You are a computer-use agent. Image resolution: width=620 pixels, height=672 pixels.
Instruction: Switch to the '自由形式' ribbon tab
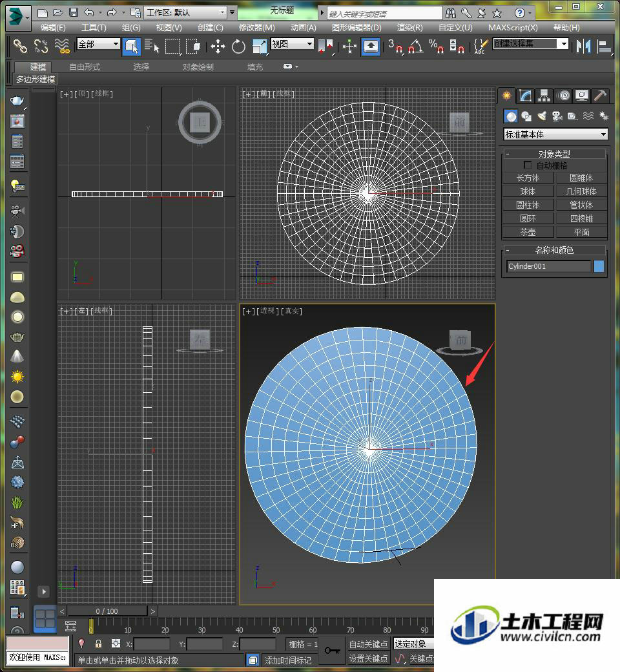(x=85, y=67)
